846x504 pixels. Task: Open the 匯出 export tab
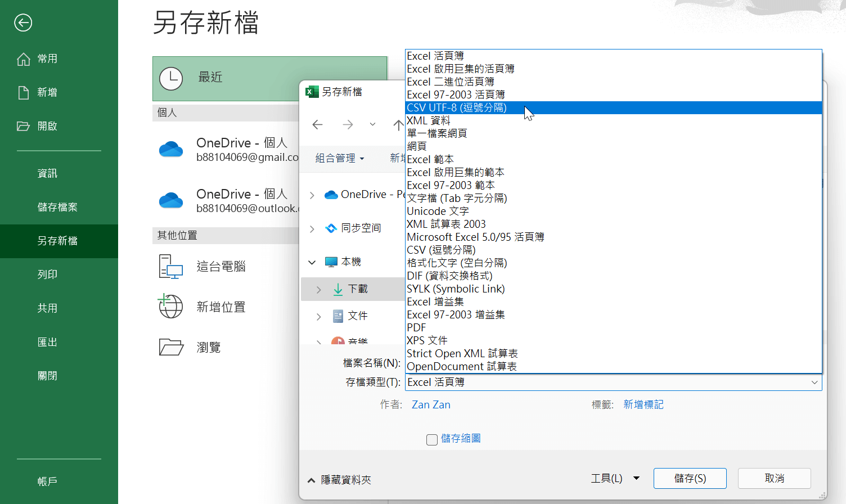[x=47, y=342]
